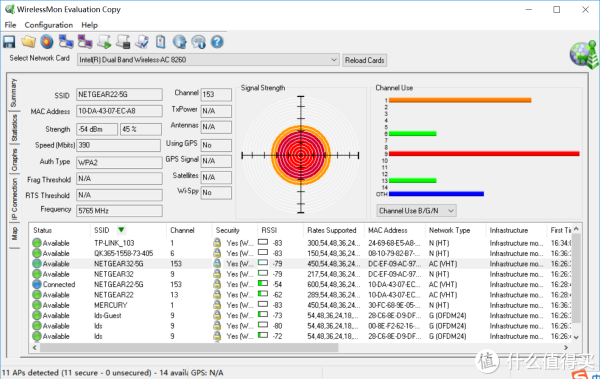Select the NETGEAR32-5G row in the list
The image size is (600, 379).
[x=301, y=264]
